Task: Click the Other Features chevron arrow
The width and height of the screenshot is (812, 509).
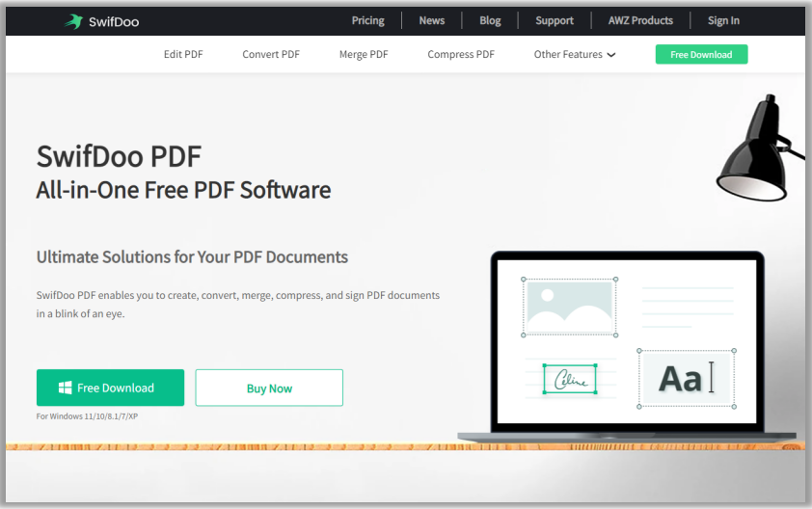Action: (611, 55)
